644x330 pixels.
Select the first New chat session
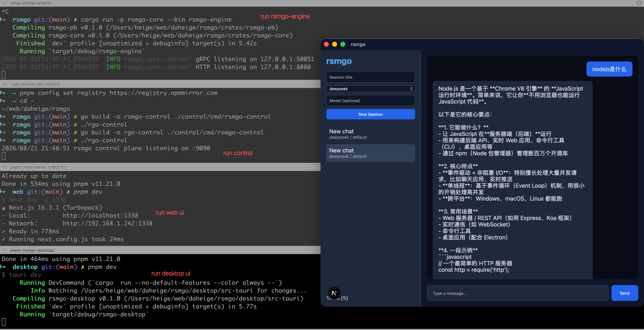coord(371,134)
